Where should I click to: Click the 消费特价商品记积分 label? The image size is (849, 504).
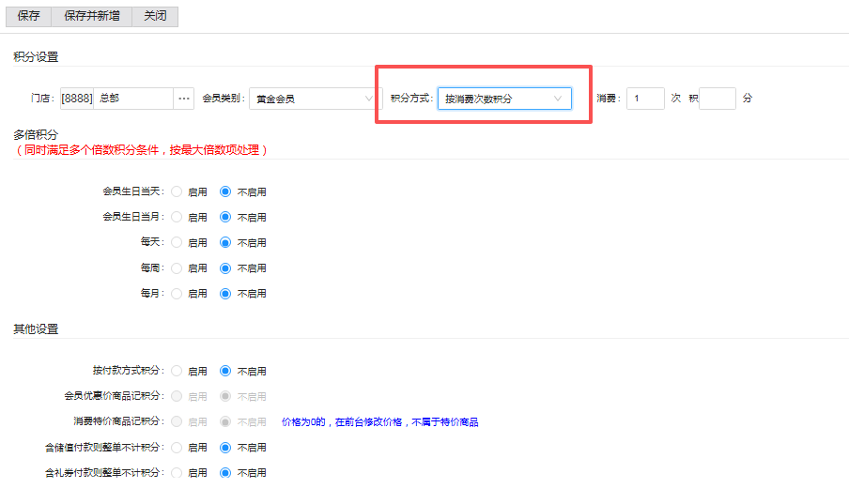[x=118, y=421]
